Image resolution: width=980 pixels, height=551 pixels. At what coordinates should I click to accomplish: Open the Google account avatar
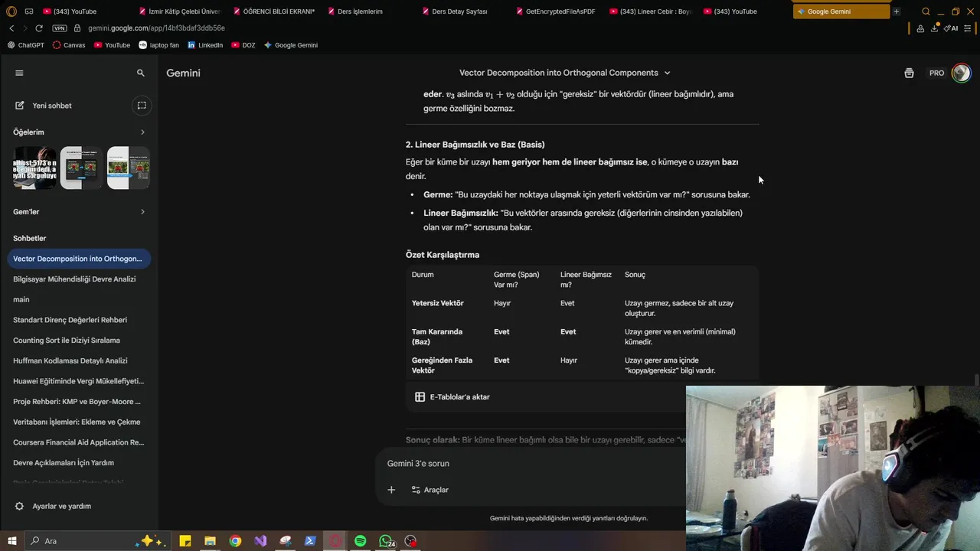click(961, 73)
